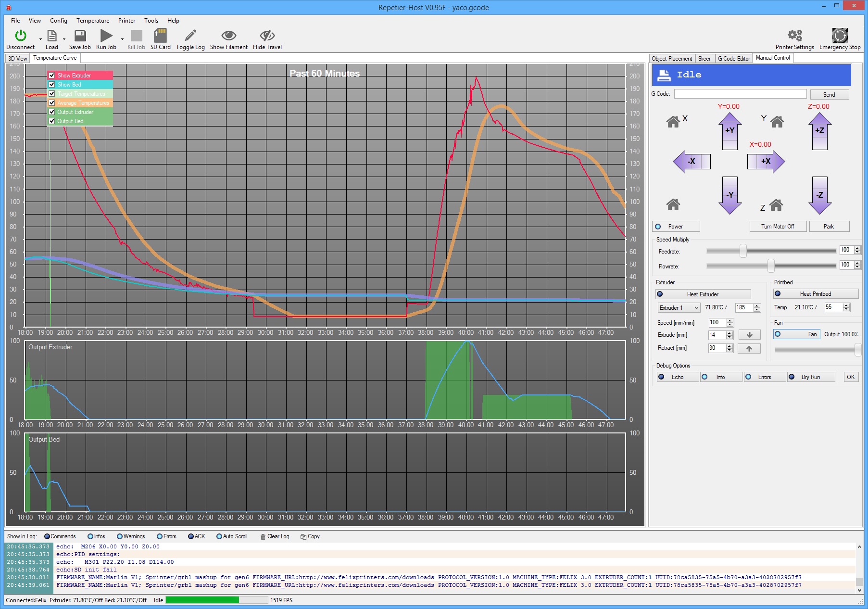Toggle the Heat Extruder button
Screen dimensions: 868x609
[x=703, y=294]
